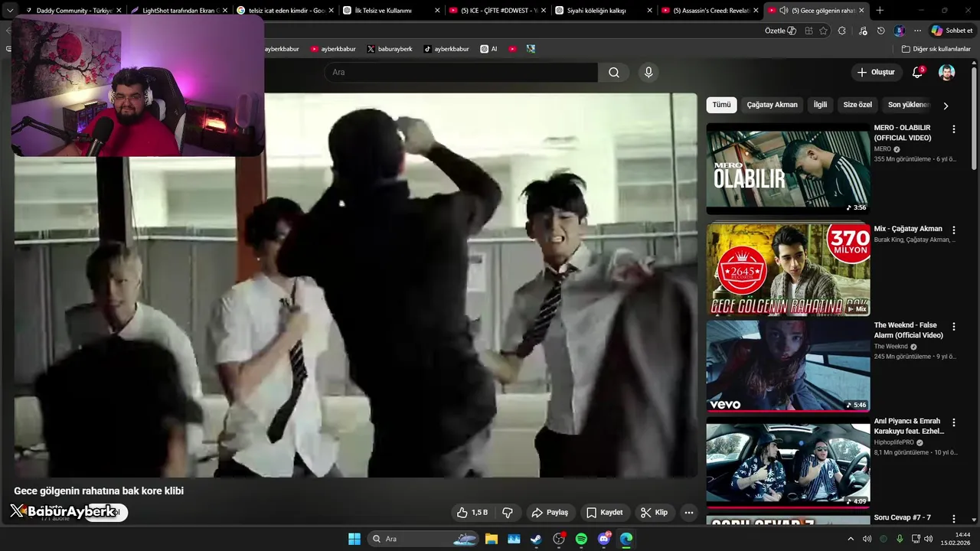Open browser history clock icon

coord(881,31)
